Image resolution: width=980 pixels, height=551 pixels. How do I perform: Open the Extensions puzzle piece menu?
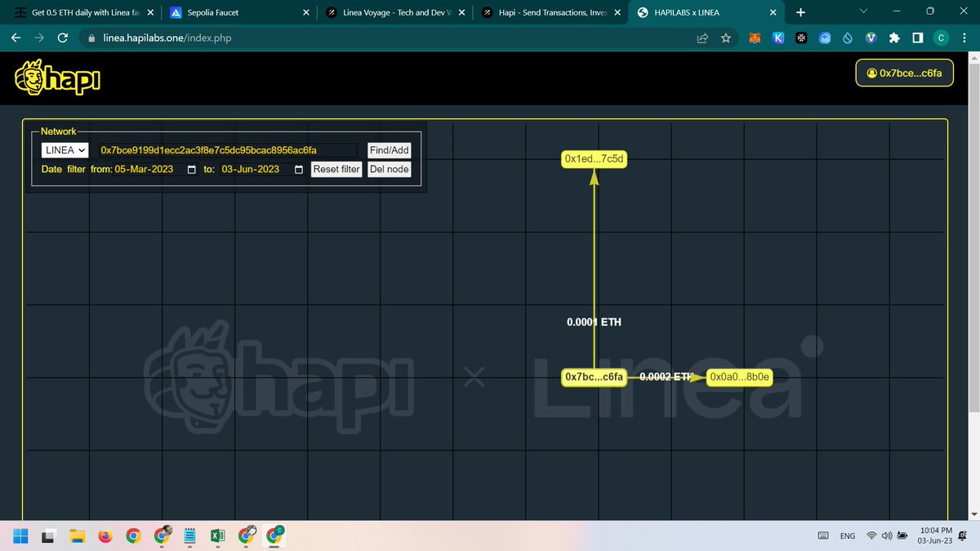pos(894,38)
